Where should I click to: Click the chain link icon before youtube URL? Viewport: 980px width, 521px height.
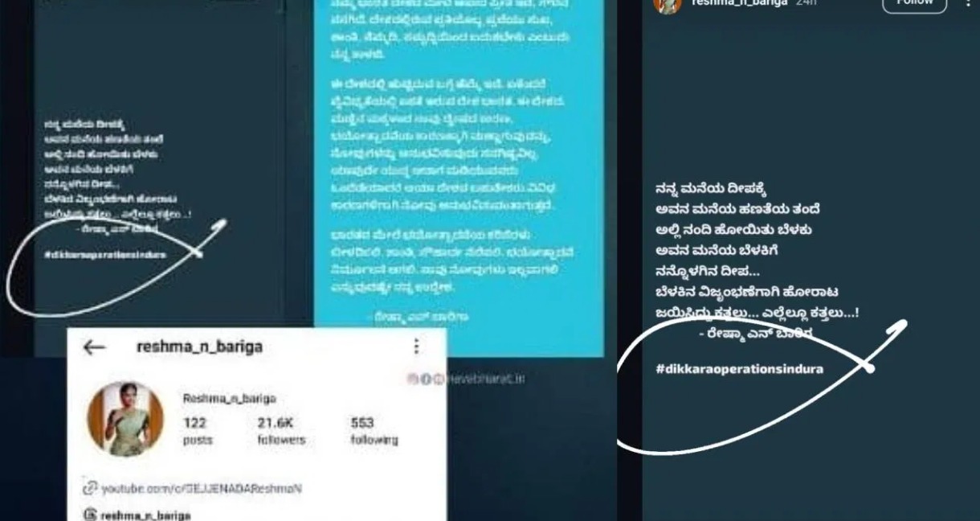(90, 488)
